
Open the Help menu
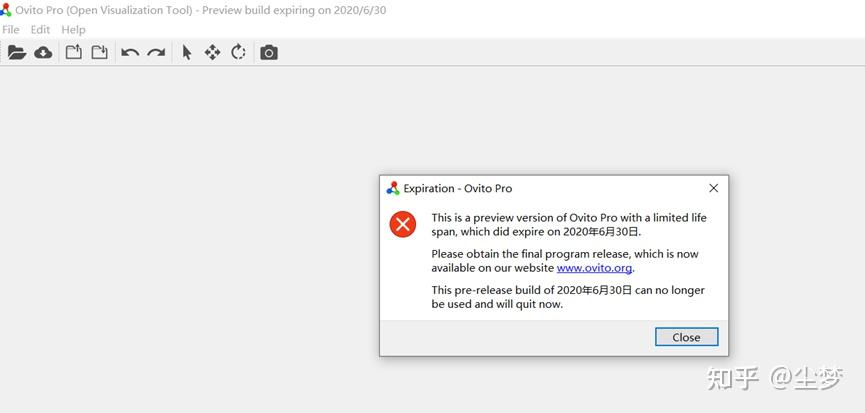(73, 30)
